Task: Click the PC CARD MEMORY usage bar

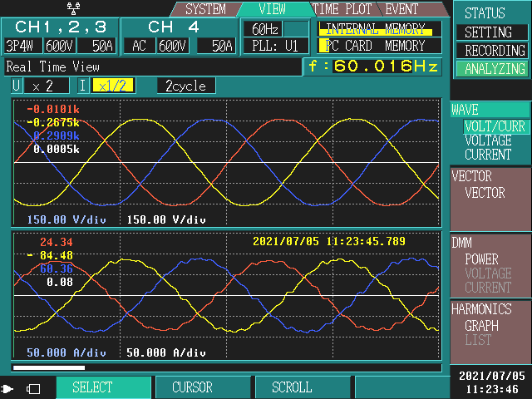Action: 379,46
